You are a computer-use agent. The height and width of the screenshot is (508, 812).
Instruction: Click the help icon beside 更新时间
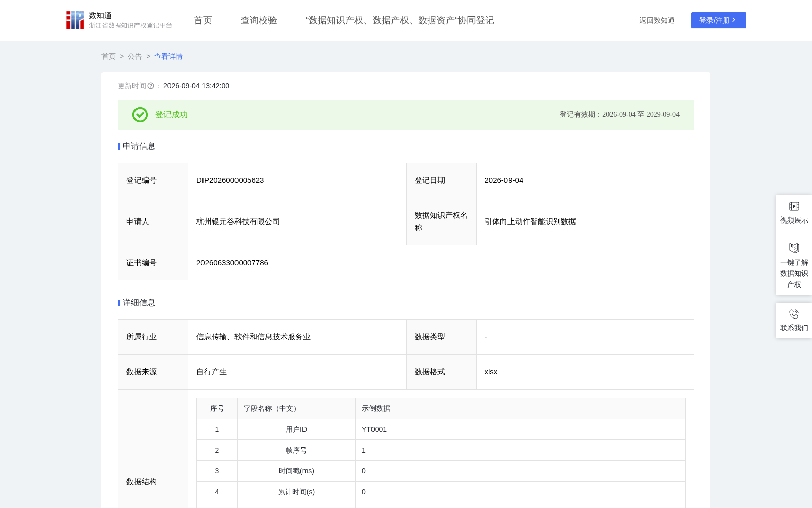click(x=151, y=86)
